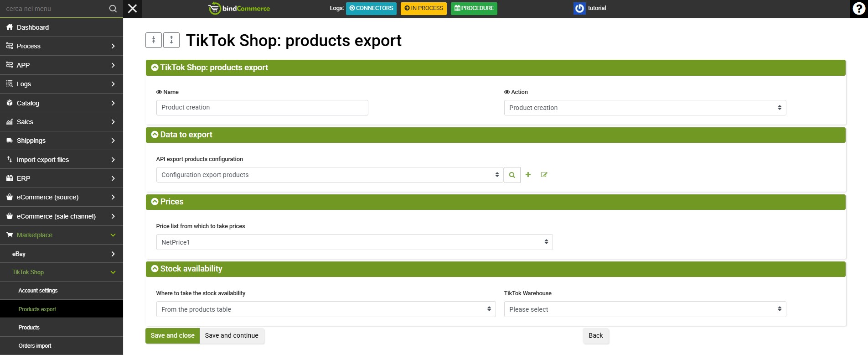Open Orders import under TikTok Shop

[62, 346]
